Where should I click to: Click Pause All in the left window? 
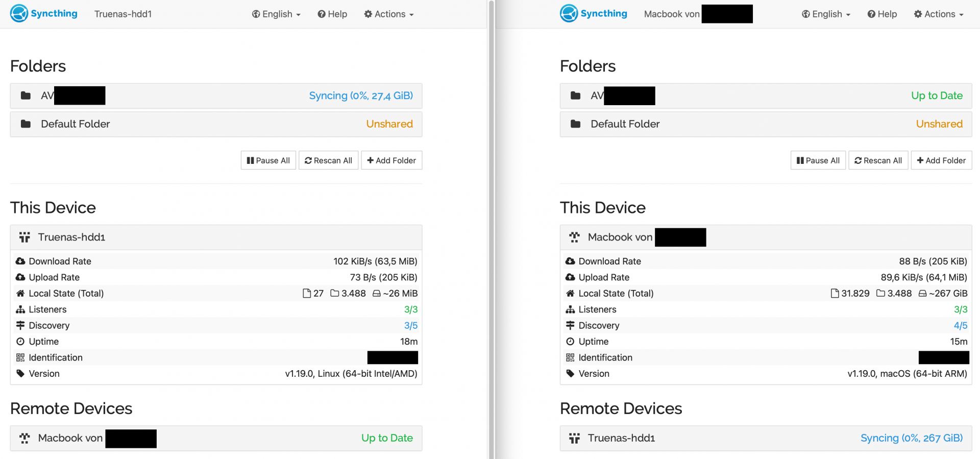coord(268,160)
